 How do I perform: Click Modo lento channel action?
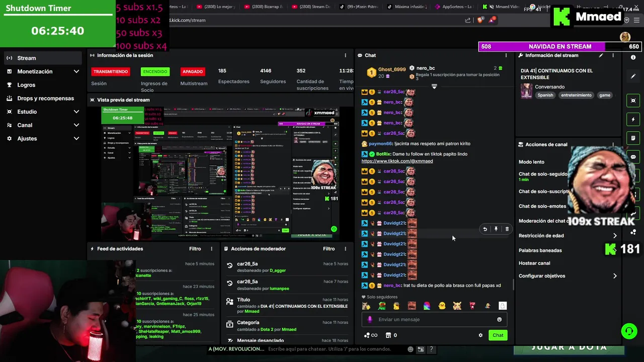(531, 162)
